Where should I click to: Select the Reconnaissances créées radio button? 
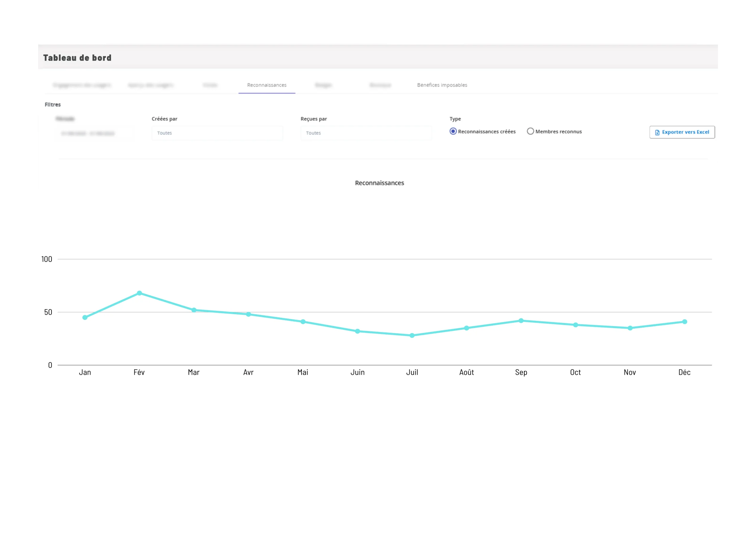pos(453,131)
